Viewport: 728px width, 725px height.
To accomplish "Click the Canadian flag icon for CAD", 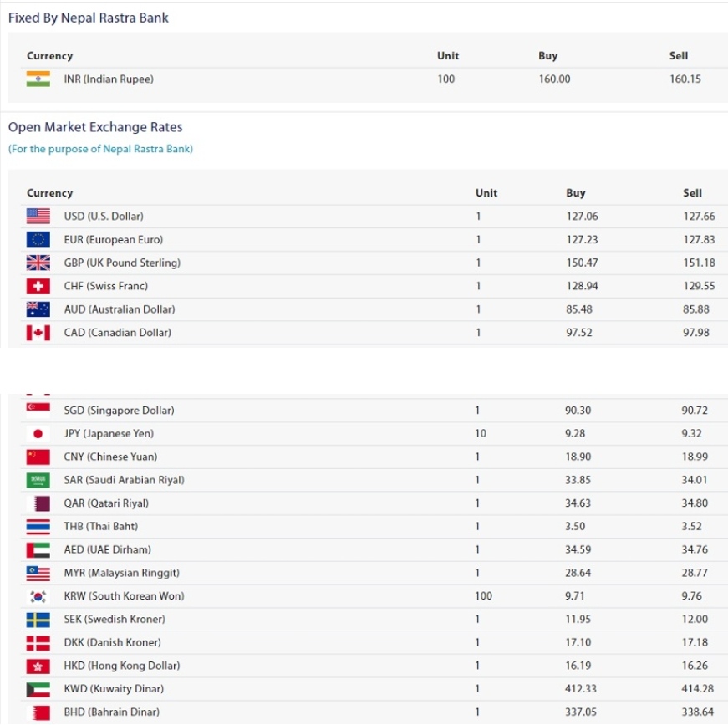I will tap(38, 333).
